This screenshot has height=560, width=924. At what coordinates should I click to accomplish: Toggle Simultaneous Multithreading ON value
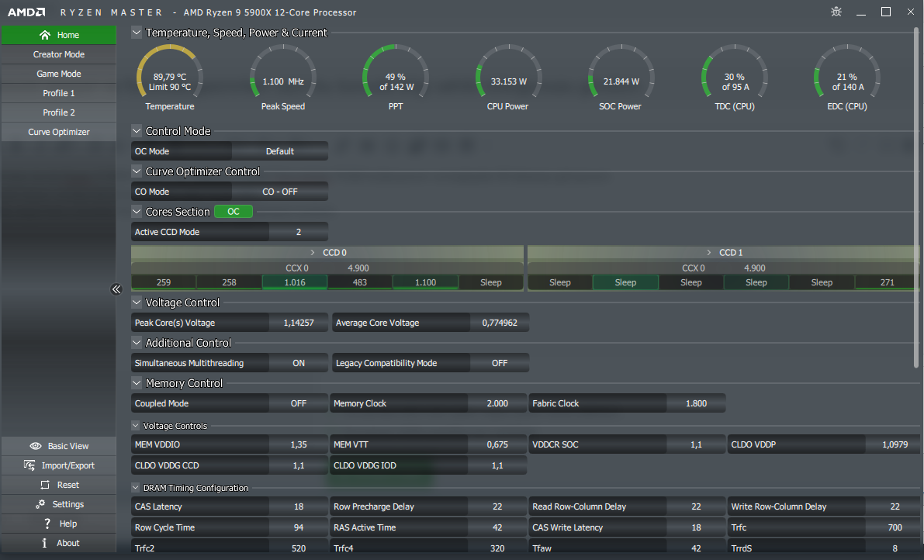click(299, 363)
